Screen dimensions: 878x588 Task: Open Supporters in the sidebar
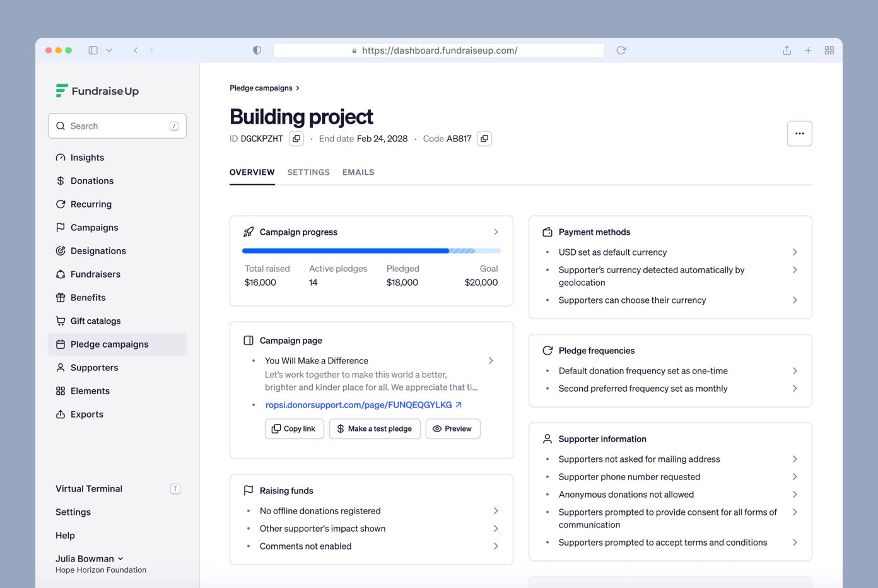[117, 368]
